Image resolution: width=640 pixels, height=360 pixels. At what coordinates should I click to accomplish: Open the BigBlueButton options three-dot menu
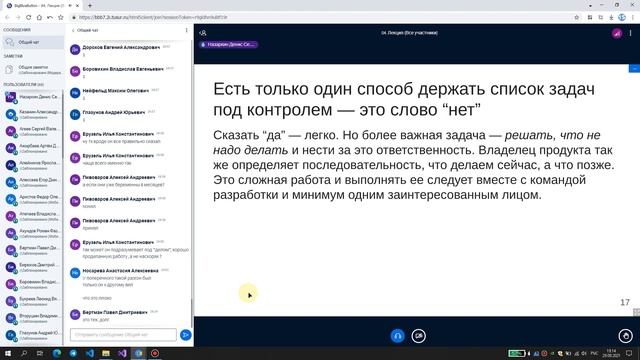click(x=631, y=33)
